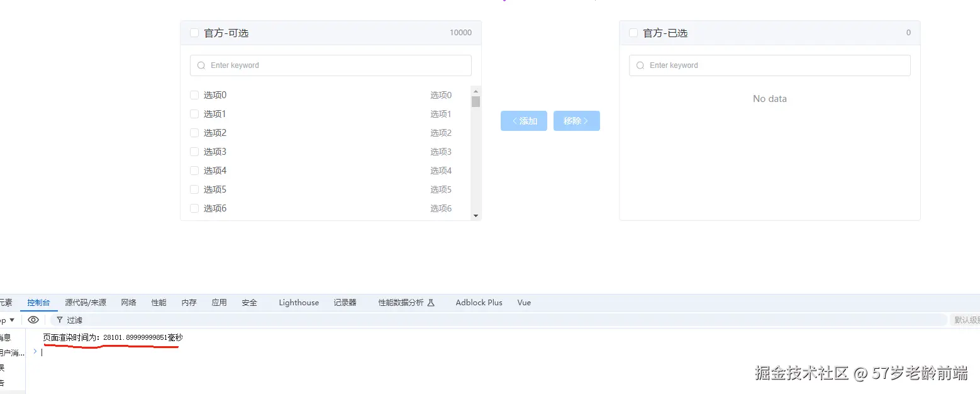Click 选项0 label on the right side
The width and height of the screenshot is (980, 394).
pyautogui.click(x=441, y=95)
